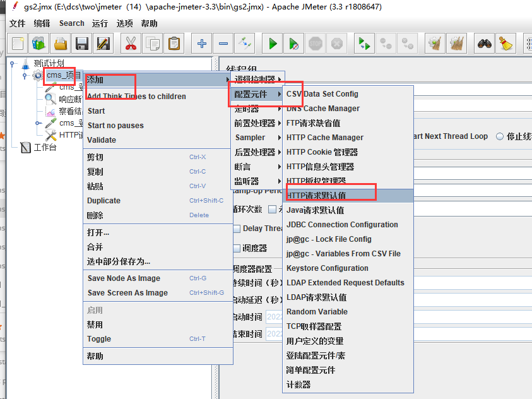Click 删除 in context menu
532x399 pixels.
click(158, 215)
